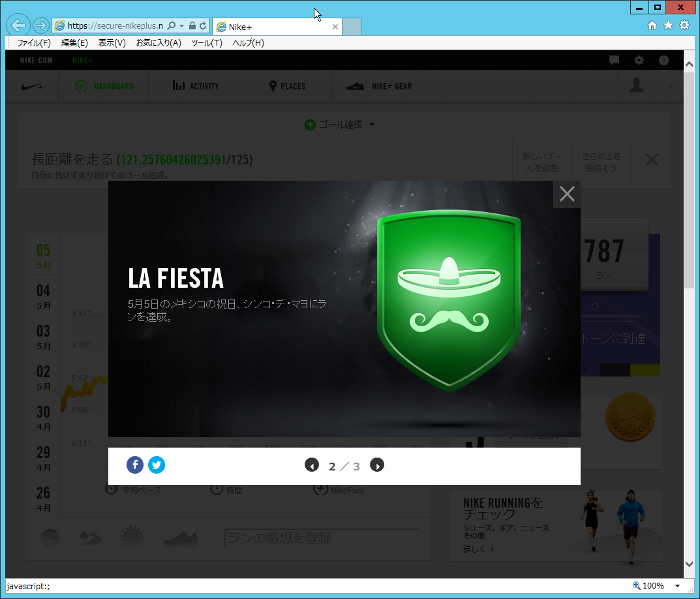Open the NIKE+ GEAR tab
The height and width of the screenshot is (599, 700).
[378, 86]
